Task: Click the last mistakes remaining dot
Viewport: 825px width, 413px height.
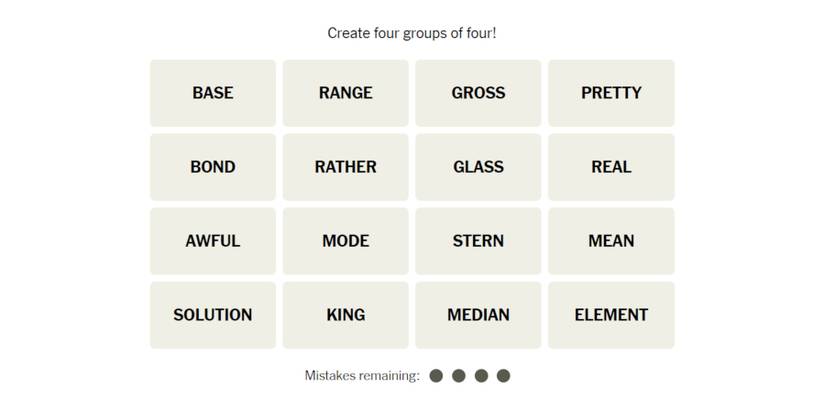Action: pos(504,376)
